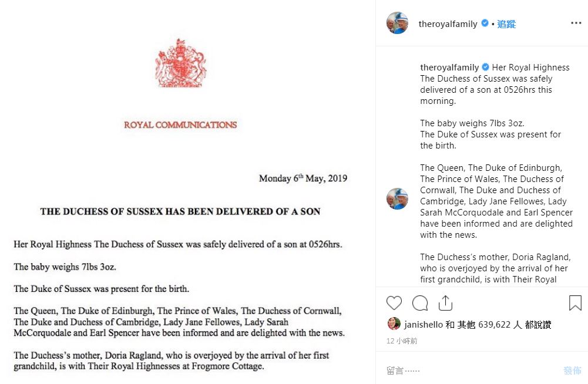The image size is (588, 384).
Task: Follow the account with the 追蹤 button
Action: click(x=506, y=24)
